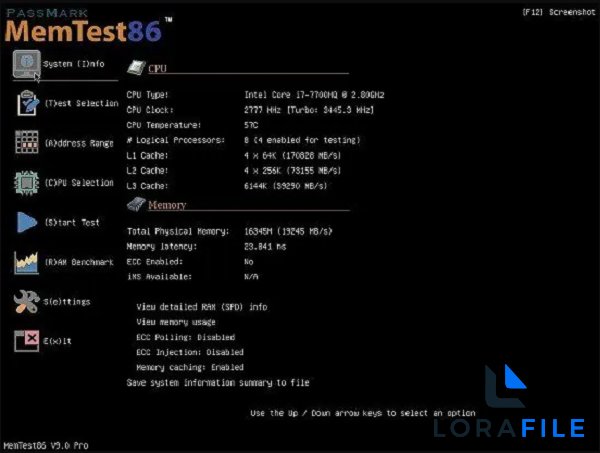The height and width of the screenshot is (453, 600).
Task: Toggle ECC Polling: Disabled option
Action: (x=186, y=337)
